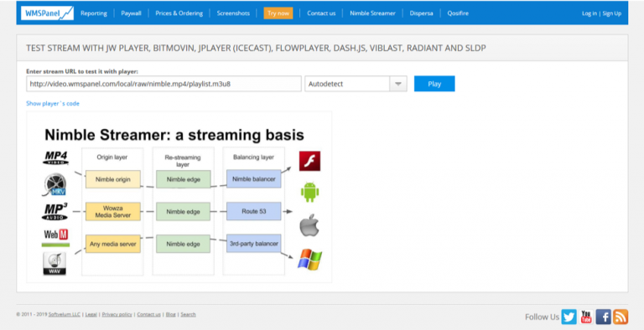Click the blue Play button
The height and width of the screenshot is (330, 644).
(x=434, y=84)
